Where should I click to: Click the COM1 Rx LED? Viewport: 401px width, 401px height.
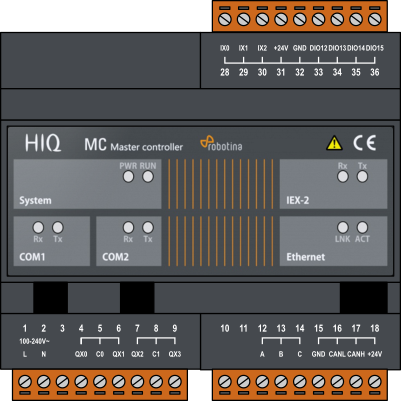pyautogui.click(x=38, y=227)
